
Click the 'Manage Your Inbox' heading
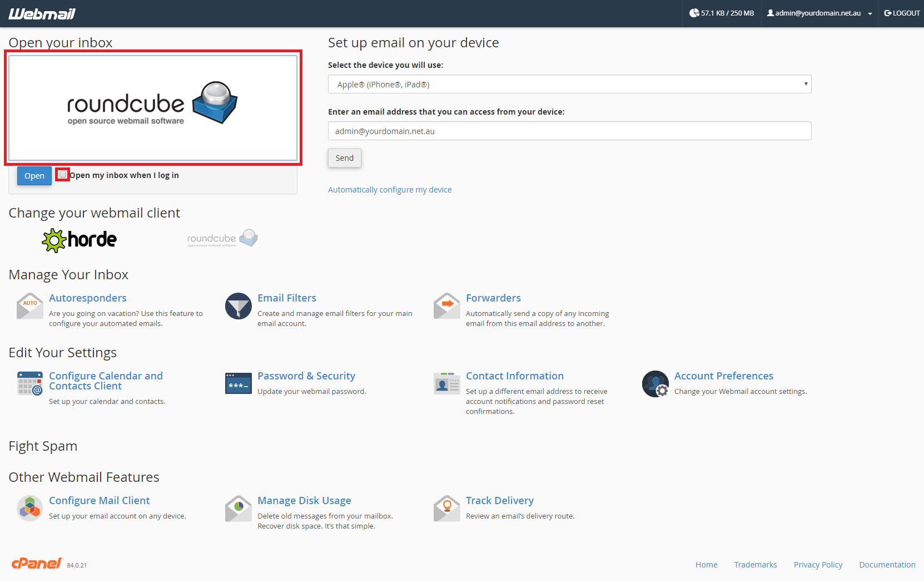point(68,275)
